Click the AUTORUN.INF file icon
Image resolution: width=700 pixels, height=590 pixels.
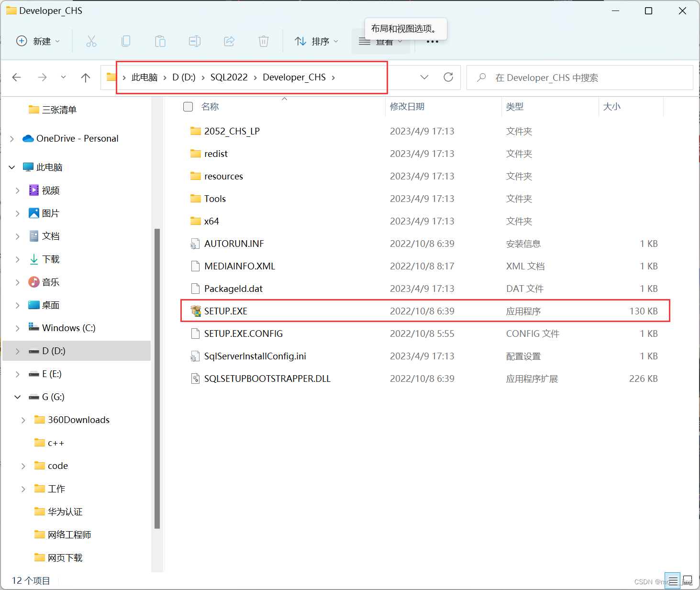click(x=195, y=244)
